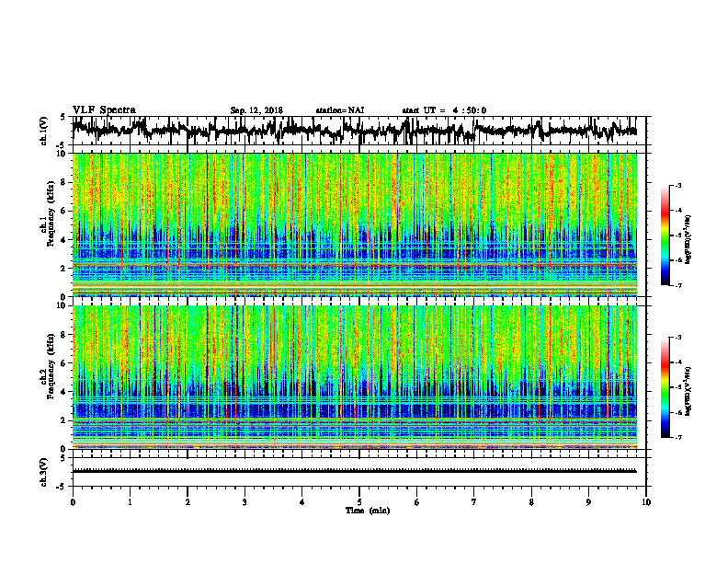Click the "ch.3(V)" axis label
Viewport: 728px width, 563px height.
pyautogui.click(x=44, y=472)
